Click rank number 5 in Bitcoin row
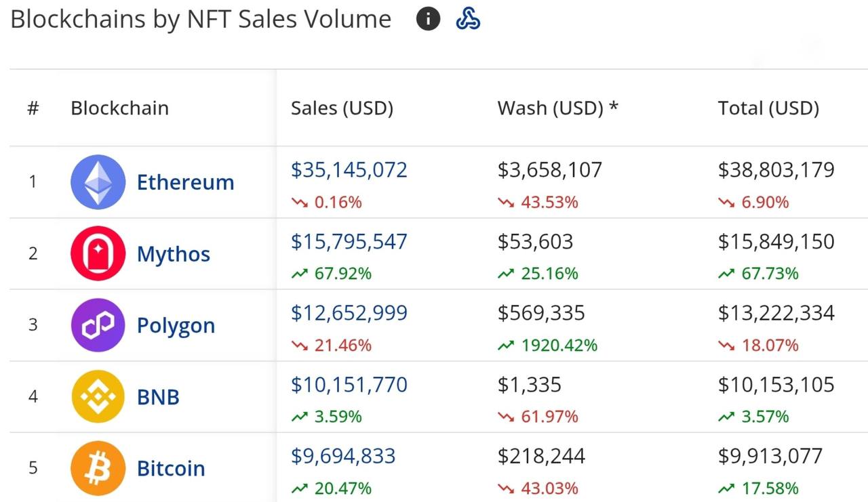This screenshot has width=868, height=502. pos(33,468)
